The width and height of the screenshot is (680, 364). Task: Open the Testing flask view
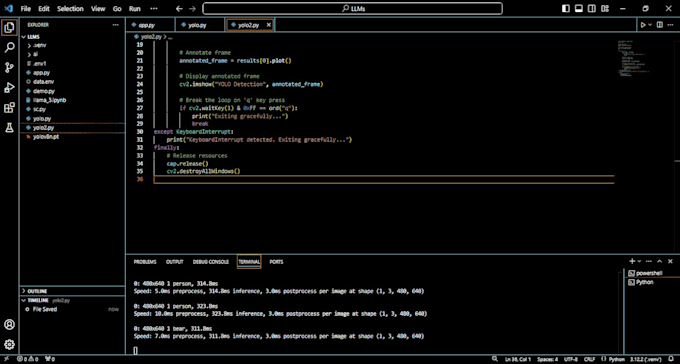[x=9, y=128]
